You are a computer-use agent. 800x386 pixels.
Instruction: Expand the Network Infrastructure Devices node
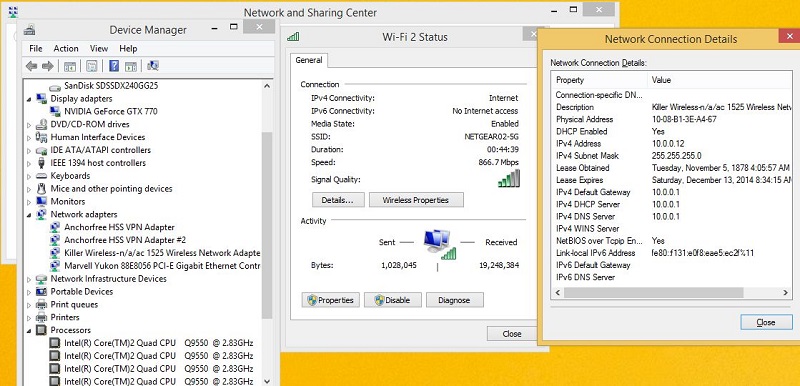29,279
